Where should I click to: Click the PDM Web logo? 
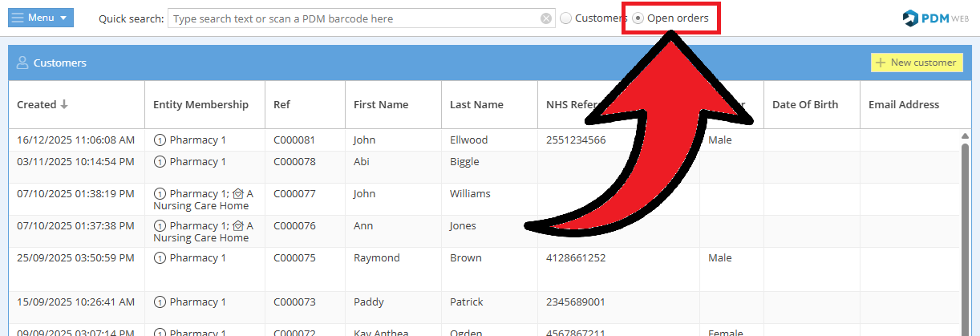[935, 18]
